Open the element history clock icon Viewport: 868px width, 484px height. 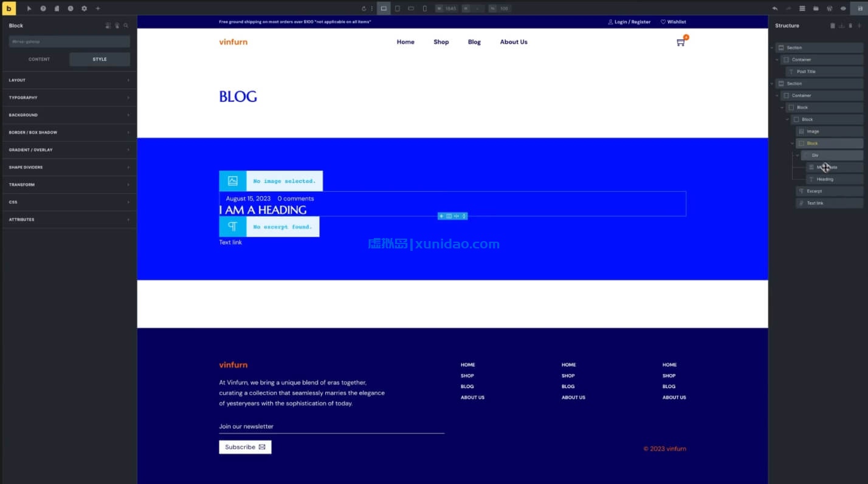pyautogui.click(x=71, y=8)
